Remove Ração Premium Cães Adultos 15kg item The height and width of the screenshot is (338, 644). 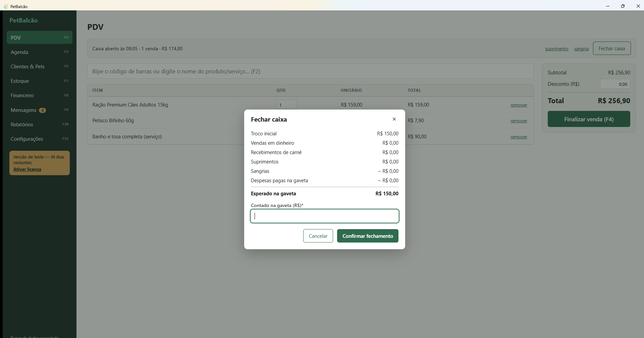click(519, 105)
